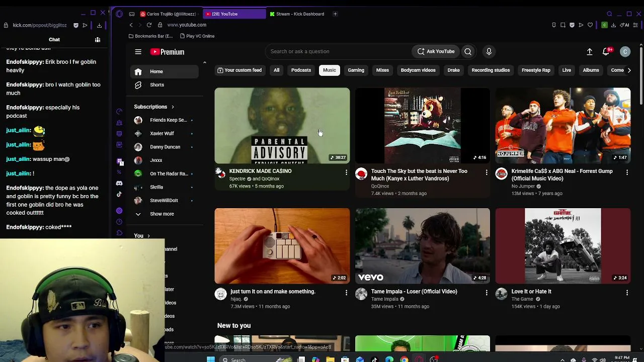Click the search magnifier button on YouTube
Viewport: 644px width, 362px height.
[468, 51]
